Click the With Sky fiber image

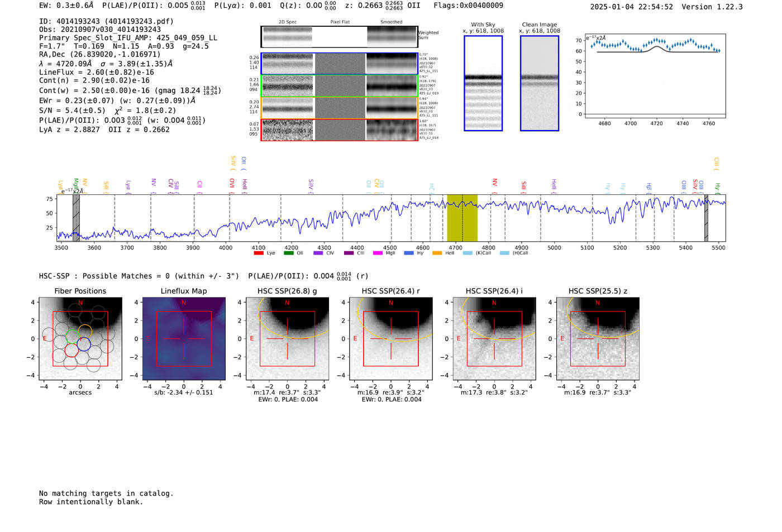[483, 83]
